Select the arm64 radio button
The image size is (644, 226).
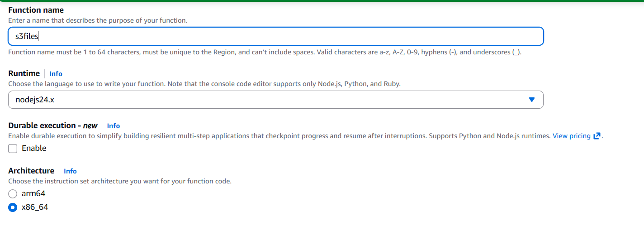(13, 194)
